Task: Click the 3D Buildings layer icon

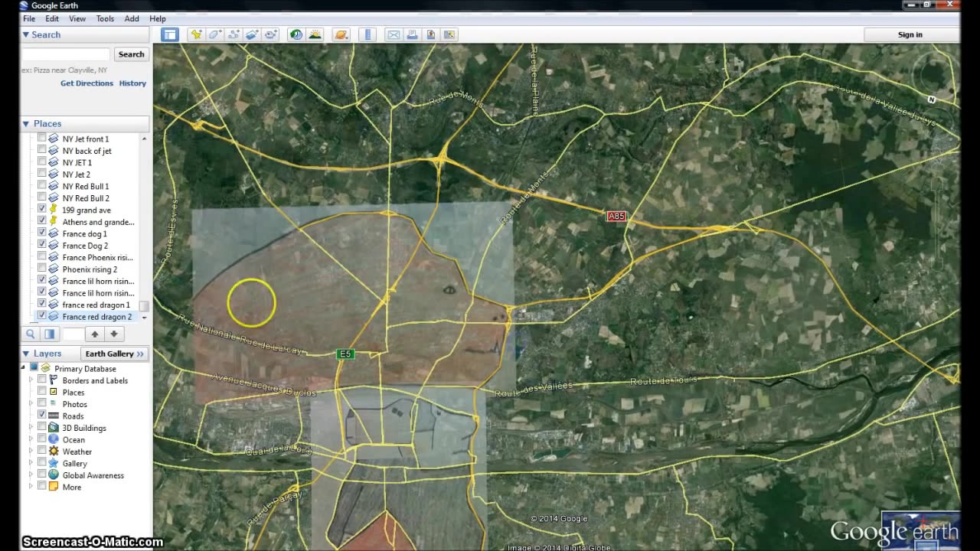Action: point(54,428)
